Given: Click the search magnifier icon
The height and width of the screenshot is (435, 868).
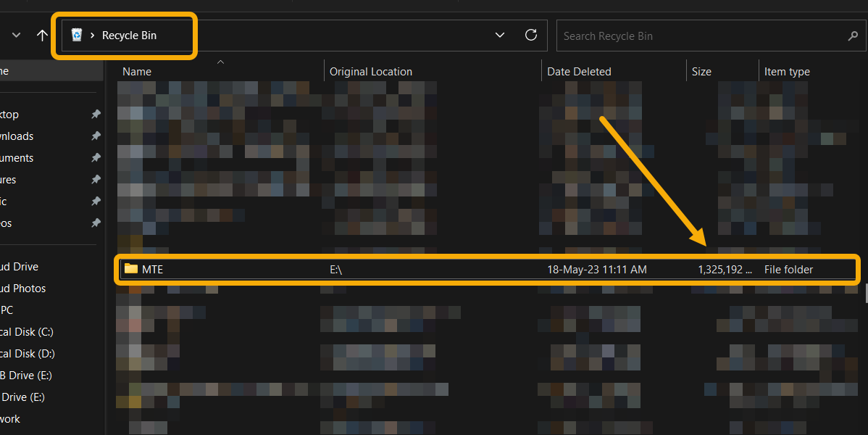Looking at the screenshot, I should 852,35.
